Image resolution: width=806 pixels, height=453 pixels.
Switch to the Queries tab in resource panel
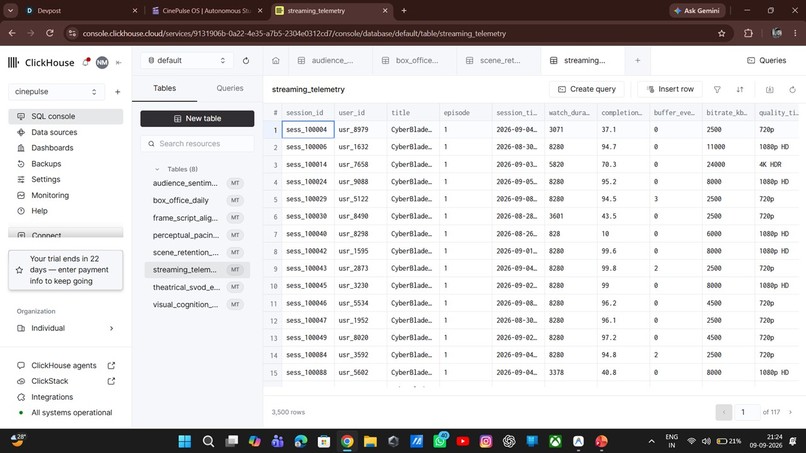pos(230,88)
